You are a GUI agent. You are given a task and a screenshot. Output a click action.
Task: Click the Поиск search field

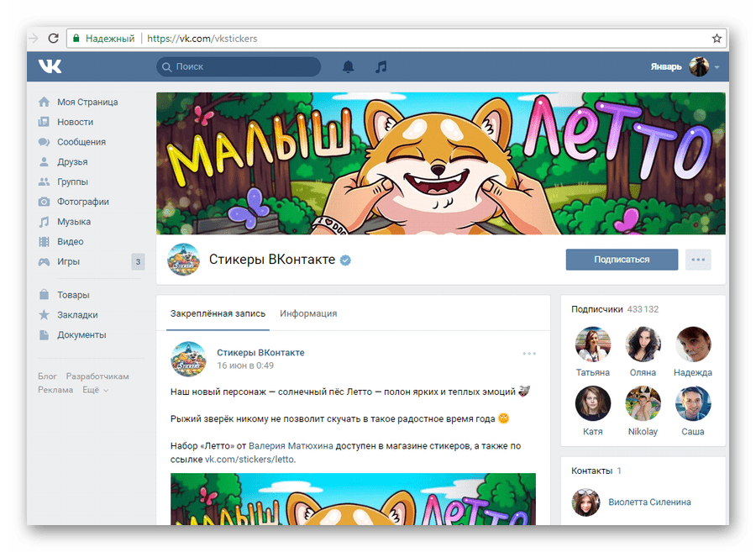pos(239,66)
